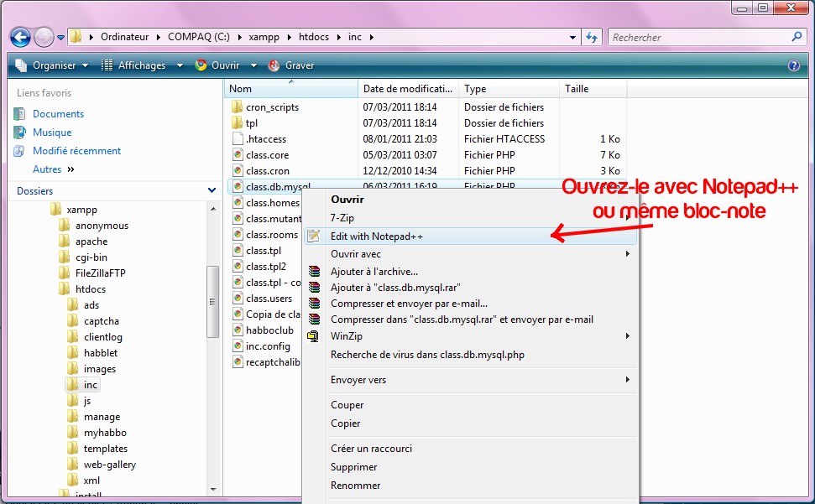Select the captcha folder in tree
815x504 pixels.
pos(102,321)
